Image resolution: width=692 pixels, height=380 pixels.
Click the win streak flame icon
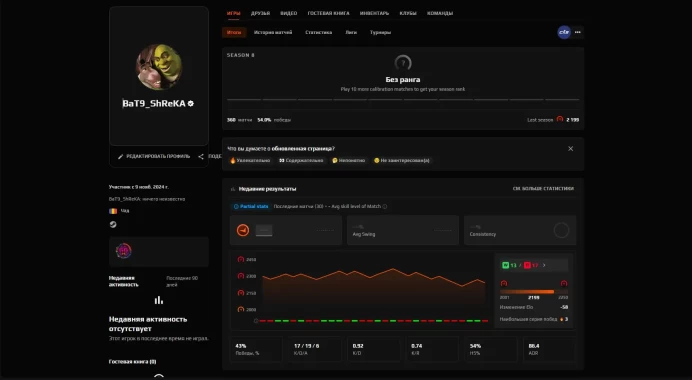coord(561,319)
